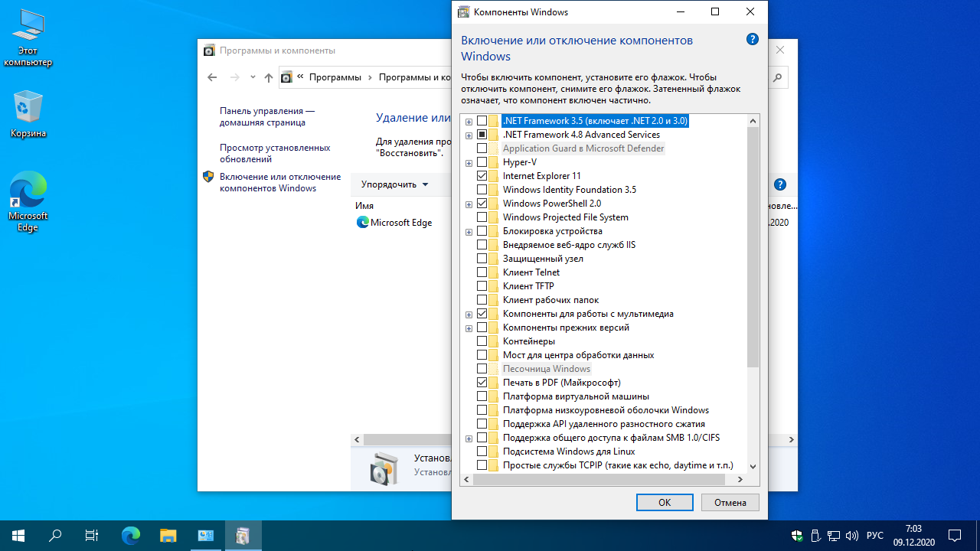Open File Explorer from taskbar
Image resolution: width=980 pixels, height=551 pixels.
[168, 536]
